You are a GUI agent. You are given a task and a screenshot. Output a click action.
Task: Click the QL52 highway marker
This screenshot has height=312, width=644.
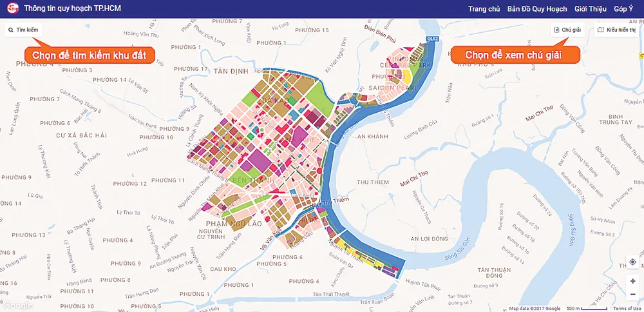tap(433, 39)
